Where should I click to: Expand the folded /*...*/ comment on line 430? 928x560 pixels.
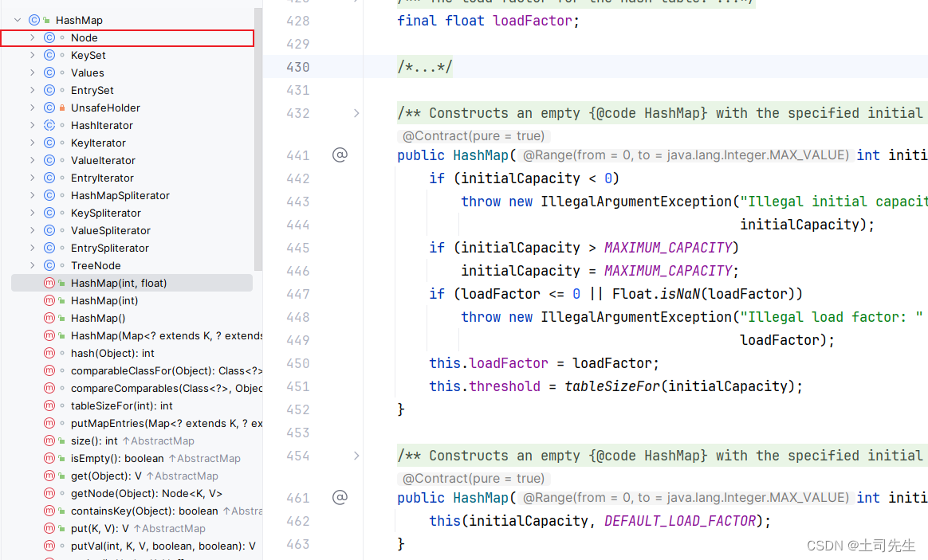[424, 67]
